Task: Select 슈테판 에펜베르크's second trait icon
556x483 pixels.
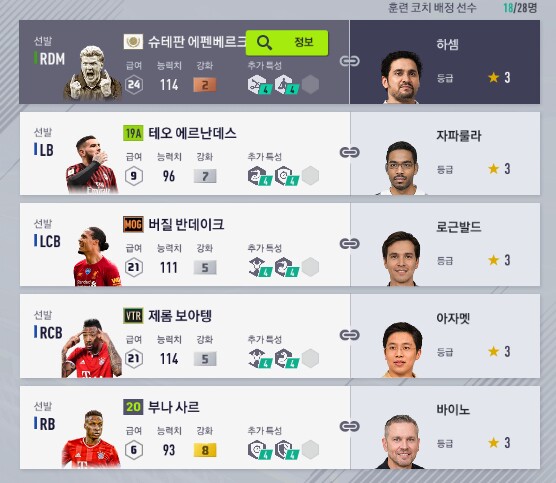Action: tap(286, 85)
